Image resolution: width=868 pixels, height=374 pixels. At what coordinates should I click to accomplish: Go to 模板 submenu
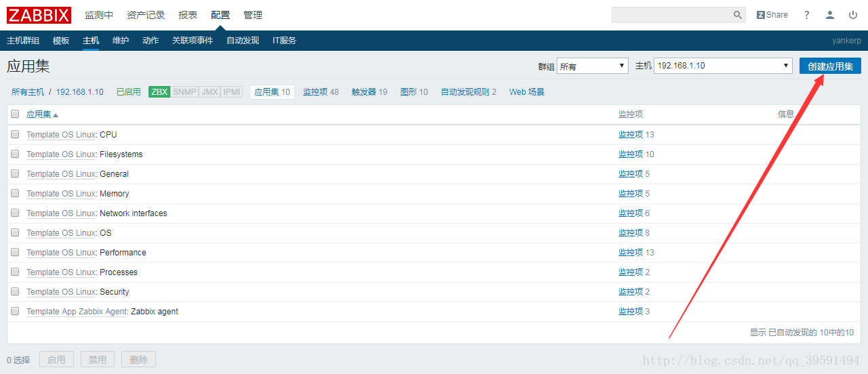pos(61,41)
